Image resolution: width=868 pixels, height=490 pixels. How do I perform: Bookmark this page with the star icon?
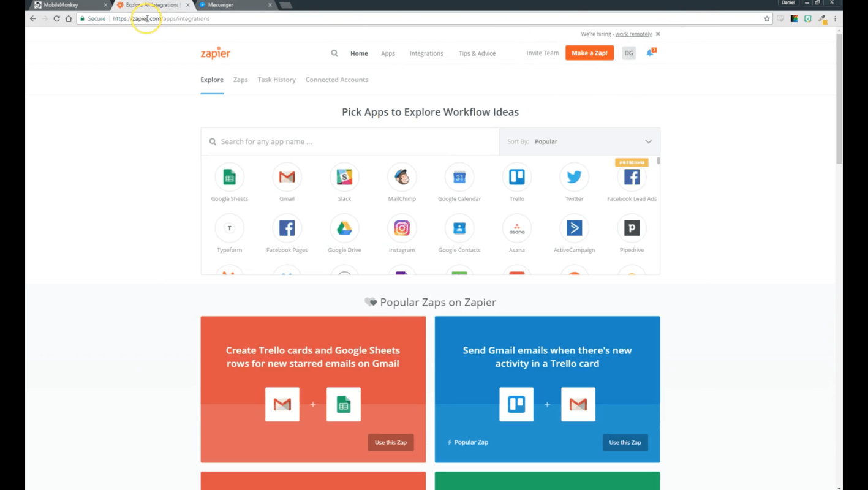point(766,18)
